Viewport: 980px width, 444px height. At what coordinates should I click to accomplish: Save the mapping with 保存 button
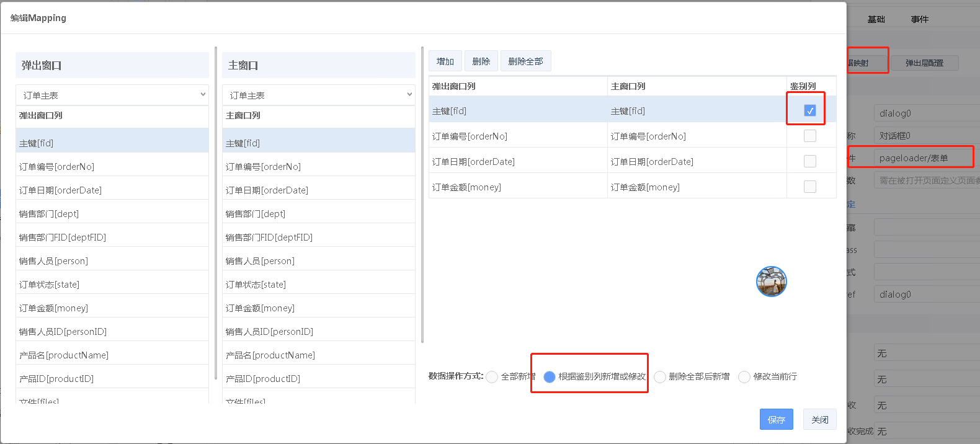pos(776,420)
